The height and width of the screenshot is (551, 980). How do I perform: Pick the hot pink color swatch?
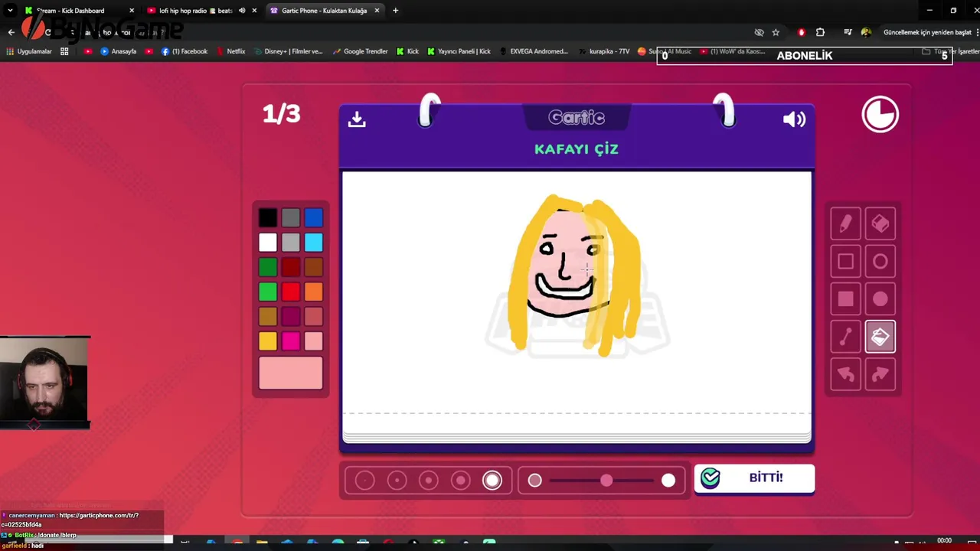click(290, 341)
